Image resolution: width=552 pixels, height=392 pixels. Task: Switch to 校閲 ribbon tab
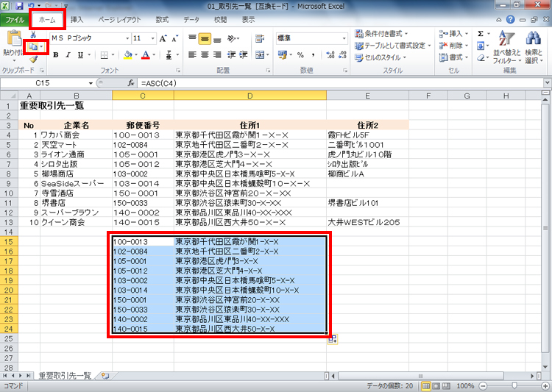pyautogui.click(x=220, y=20)
